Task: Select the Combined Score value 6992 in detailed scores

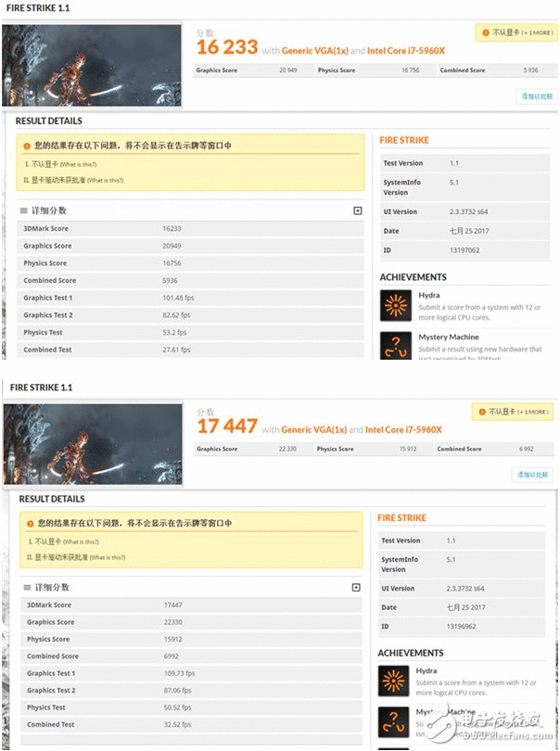Action: [171, 656]
